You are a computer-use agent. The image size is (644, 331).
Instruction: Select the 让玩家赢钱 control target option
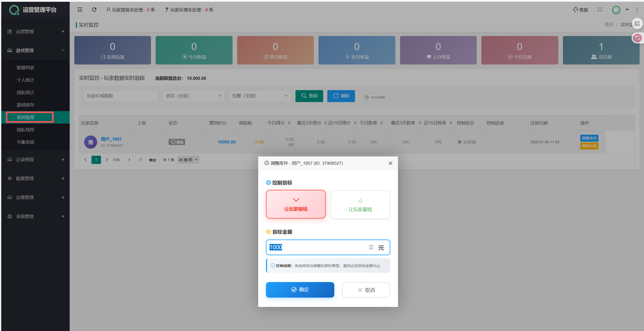point(360,205)
